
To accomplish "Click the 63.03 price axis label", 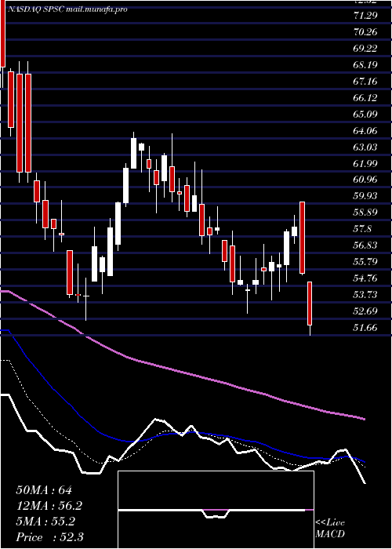I will point(365,147).
